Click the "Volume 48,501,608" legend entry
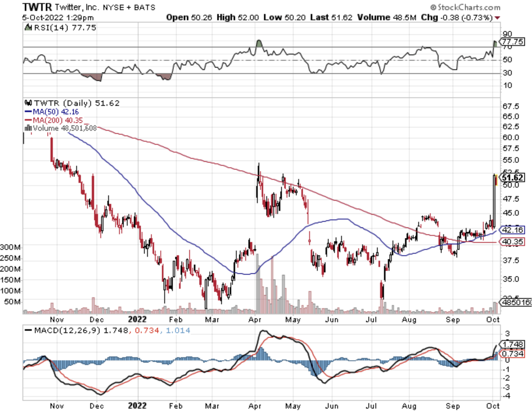This screenshot has height=411, width=532. tap(65, 128)
